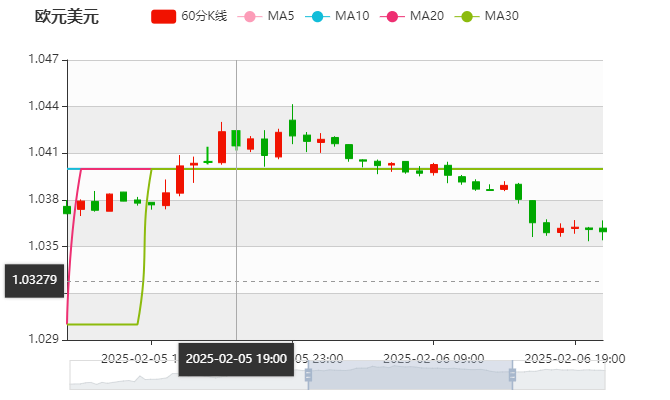Image resolution: width=670 pixels, height=400 pixels.
Task: Disable the MA30 line via legend
Action: pyautogui.click(x=501, y=16)
